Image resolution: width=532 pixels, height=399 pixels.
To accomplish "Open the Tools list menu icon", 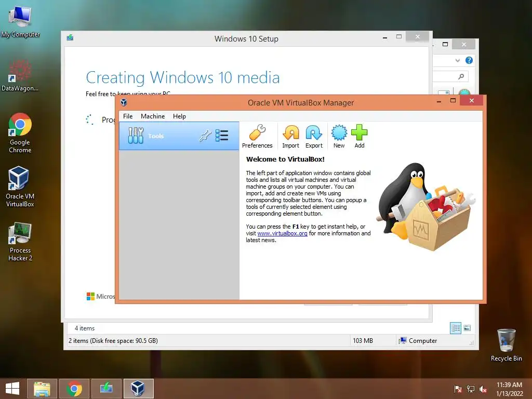I will 222,136.
